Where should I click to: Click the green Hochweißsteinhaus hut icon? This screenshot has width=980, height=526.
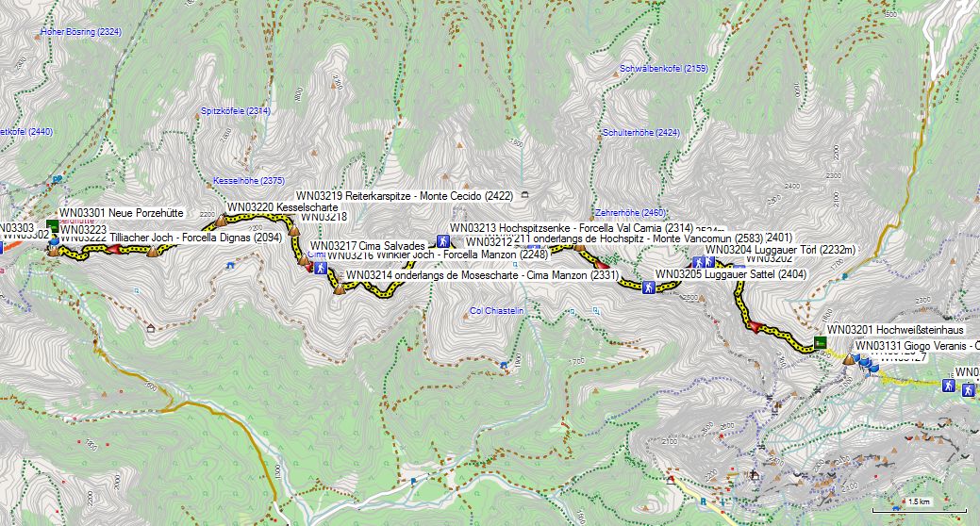tap(820, 341)
